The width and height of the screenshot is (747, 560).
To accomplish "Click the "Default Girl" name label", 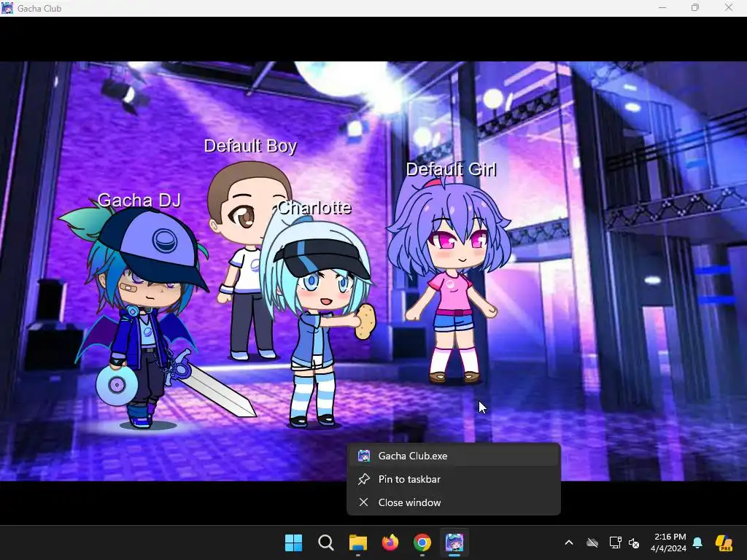I will (451, 169).
